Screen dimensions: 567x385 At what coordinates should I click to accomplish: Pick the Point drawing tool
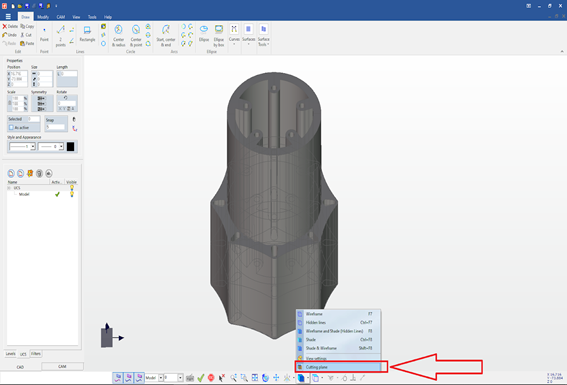[x=44, y=34]
